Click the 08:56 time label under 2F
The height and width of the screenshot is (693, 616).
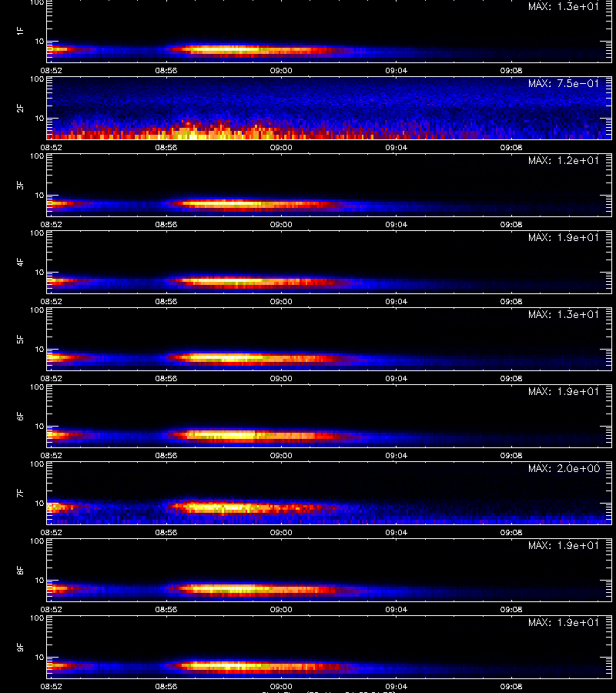[x=166, y=147]
